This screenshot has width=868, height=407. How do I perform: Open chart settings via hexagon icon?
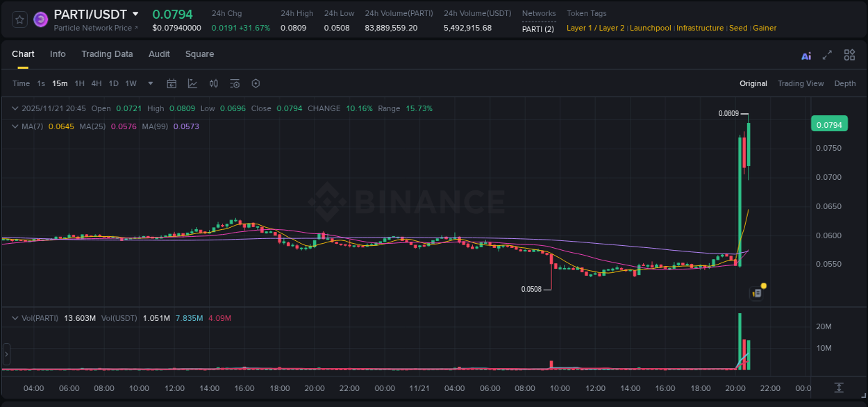click(256, 83)
